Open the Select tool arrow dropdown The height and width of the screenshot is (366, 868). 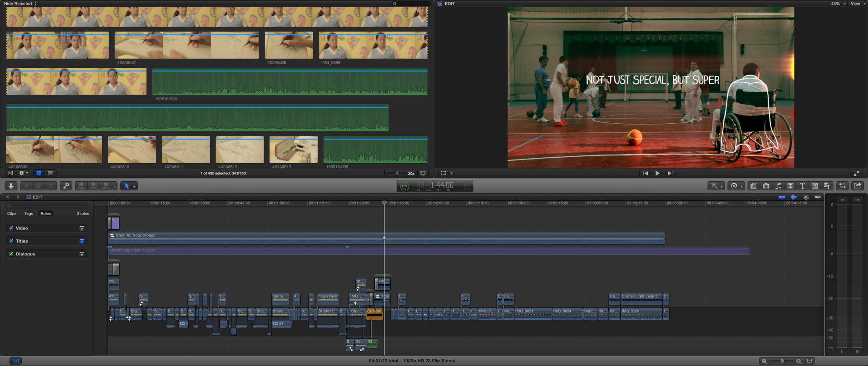134,186
